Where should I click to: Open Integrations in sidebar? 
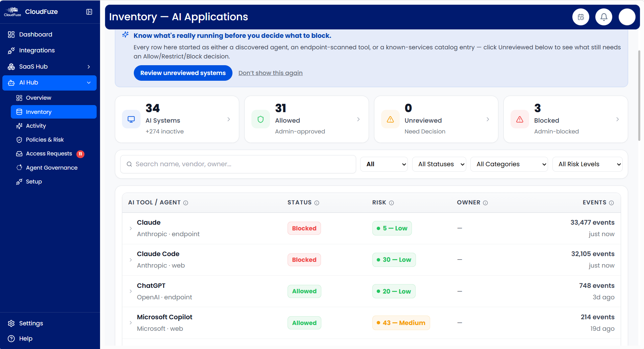pyautogui.click(x=50, y=50)
